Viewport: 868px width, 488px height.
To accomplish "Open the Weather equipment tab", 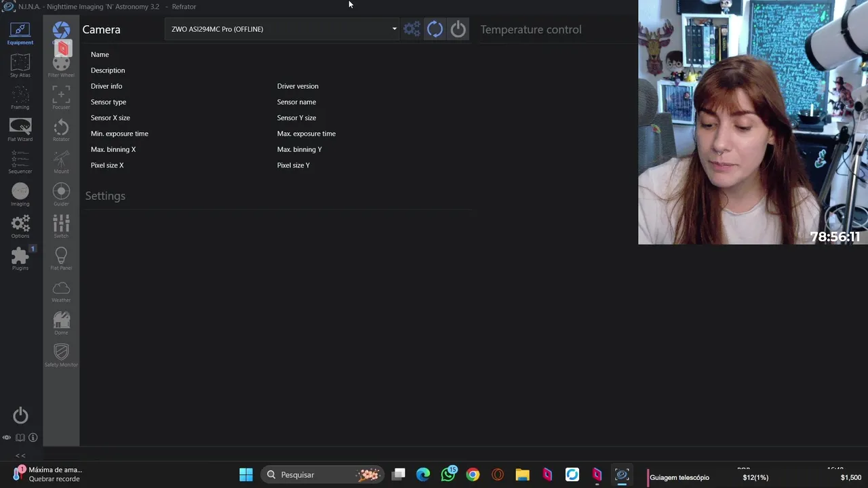I will [x=61, y=291].
